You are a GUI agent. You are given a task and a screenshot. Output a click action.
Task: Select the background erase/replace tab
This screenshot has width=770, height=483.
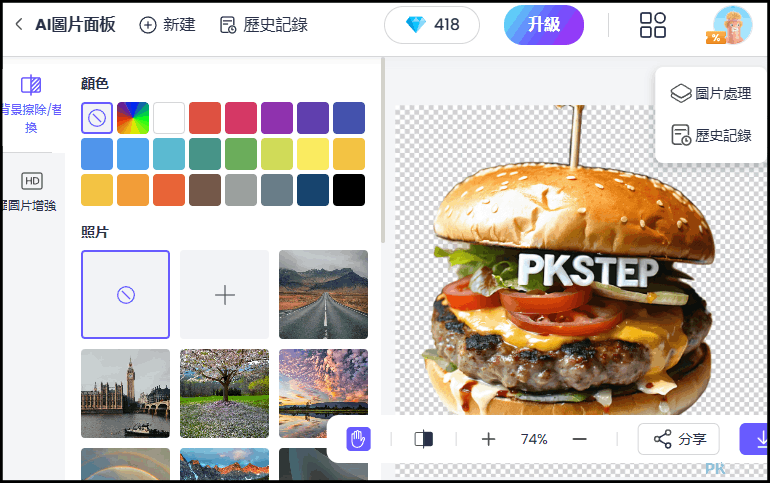[31, 105]
